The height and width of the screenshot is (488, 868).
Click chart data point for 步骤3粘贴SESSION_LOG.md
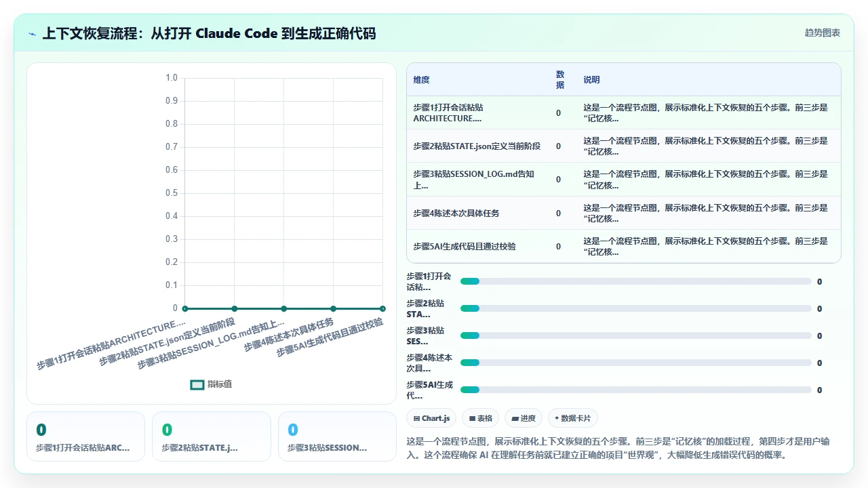coord(284,308)
